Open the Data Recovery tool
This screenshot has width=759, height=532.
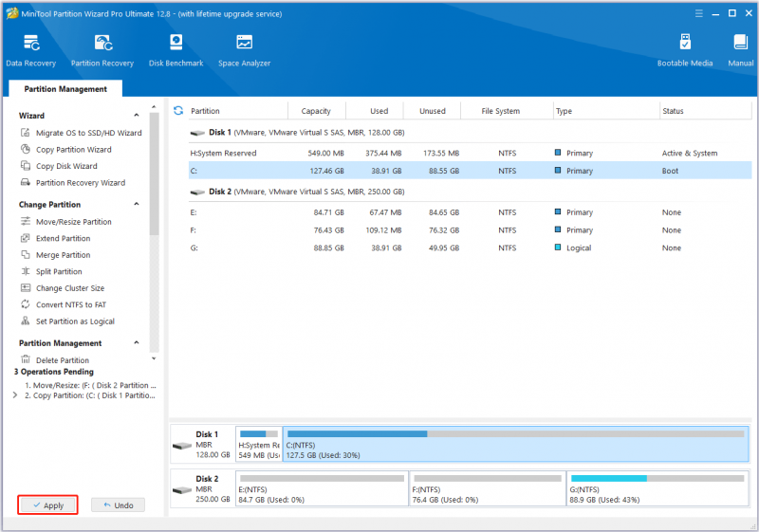pos(31,50)
